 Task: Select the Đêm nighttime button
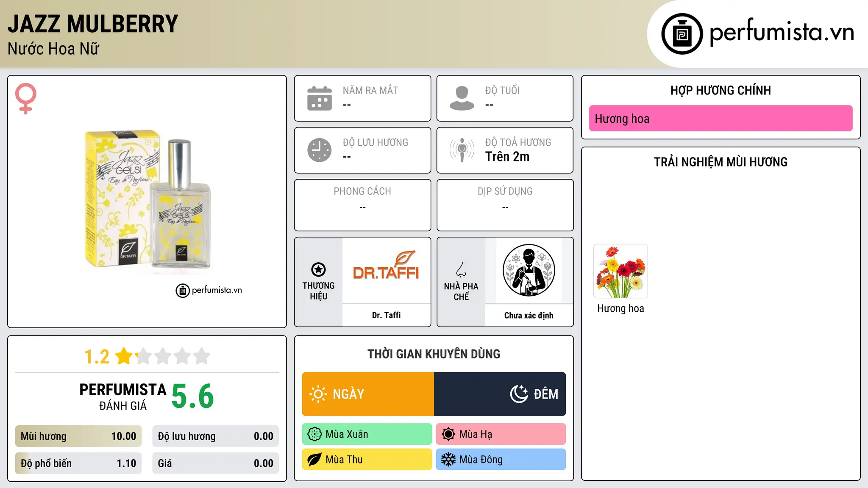500,394
